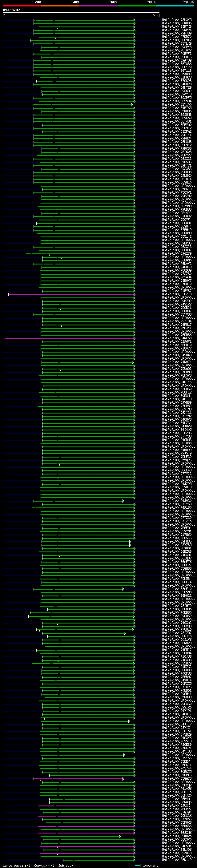Click the cyan =100char. scale bar
Screen dimensions: 197x868
(x=137, y=865)
